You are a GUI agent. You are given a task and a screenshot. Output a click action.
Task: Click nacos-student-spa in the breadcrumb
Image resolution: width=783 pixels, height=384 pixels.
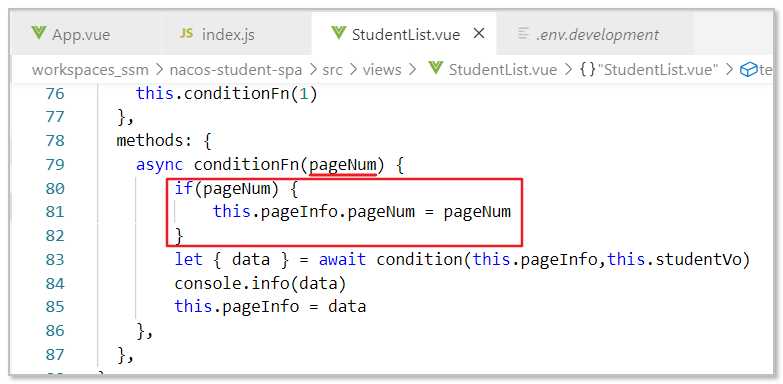click(x=236, y=70)
